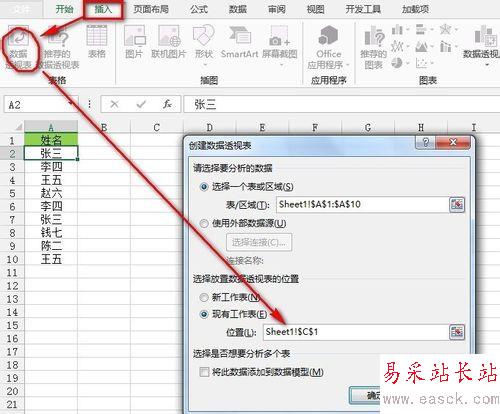
Task: Close the Create PivotTable dialog
Action: pos(453,142)
